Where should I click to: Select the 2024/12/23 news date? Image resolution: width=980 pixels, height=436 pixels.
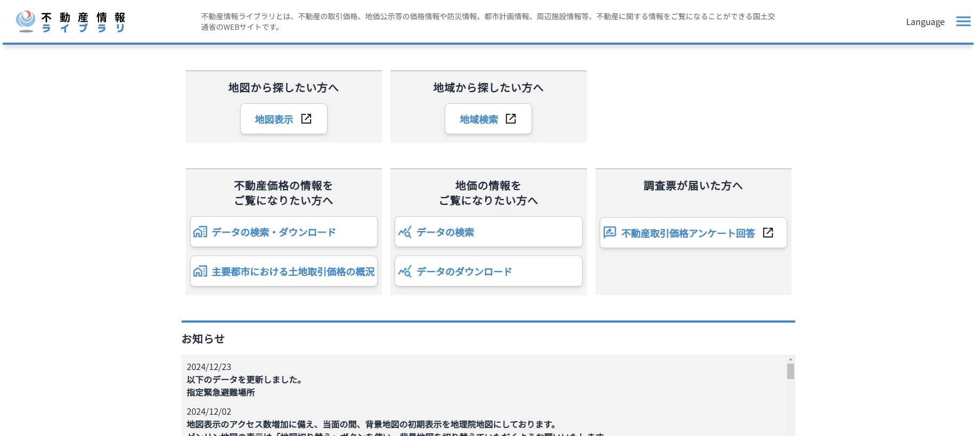point(209,367)
